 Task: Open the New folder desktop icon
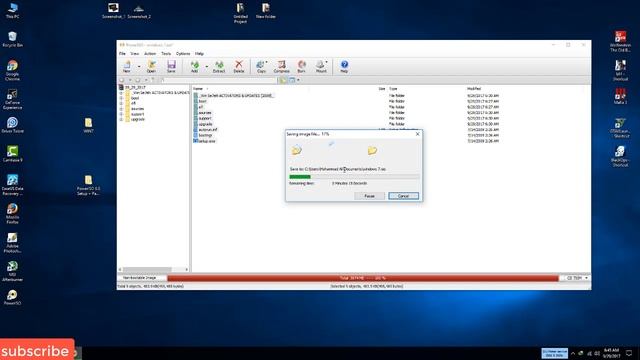pyautogui.click(x=266, y=11)
